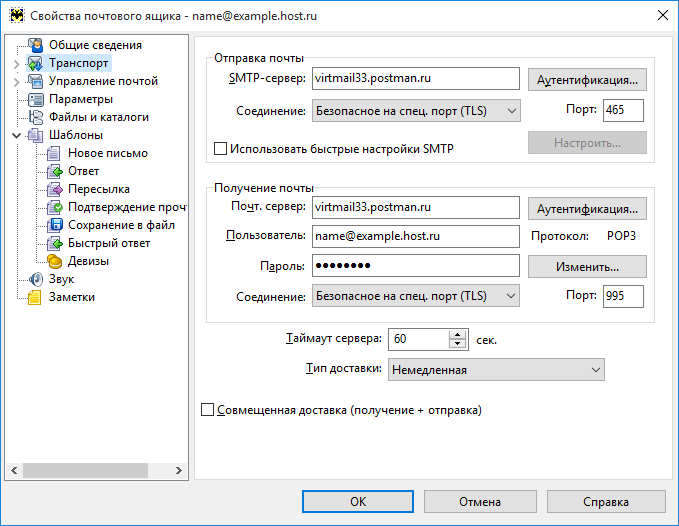Image resolution: width=679 pixels, height=526 pixels.
Task: Enable Использовать быстрые настройки SMTP checkbox
Action: point(220,148)
